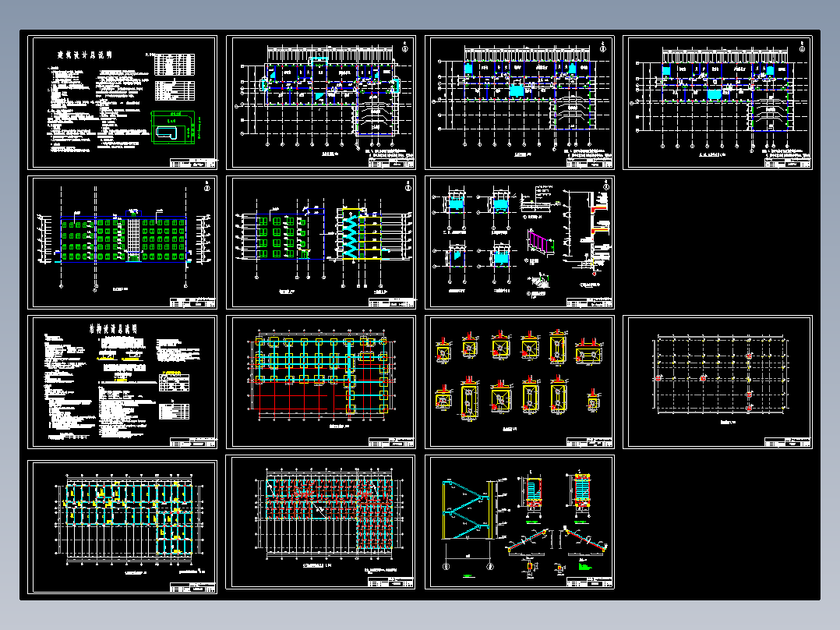Click the title block of the 建筑设计总说明 sheet
Image resolution: width=840 pixels, height=630 pixels.
point(193,163)
